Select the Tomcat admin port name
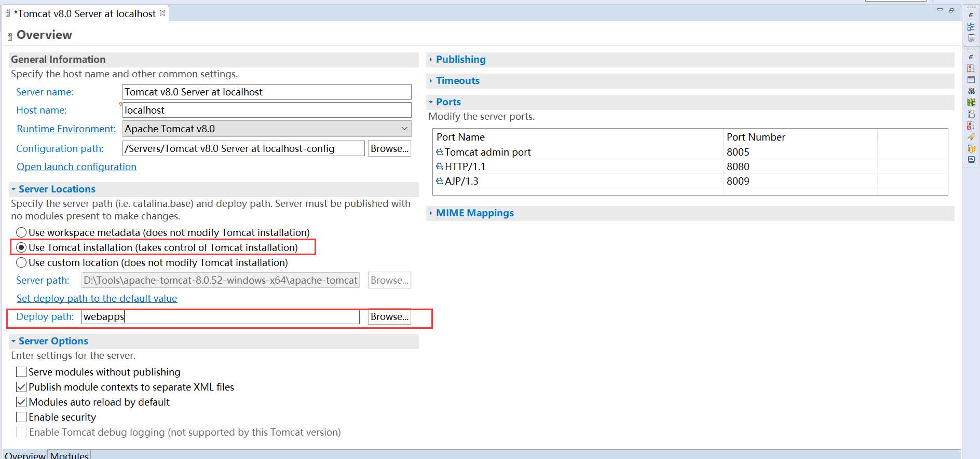The image size is (980, 459). coord(488,152)
